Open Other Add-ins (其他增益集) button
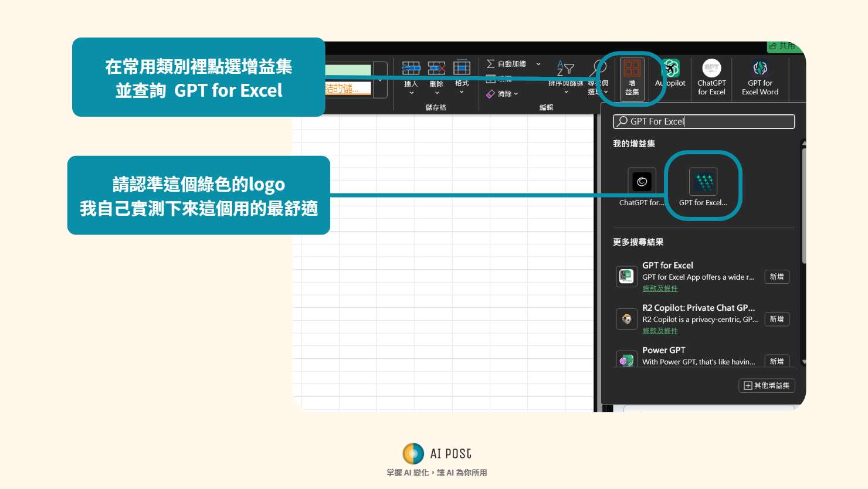868x489 pixels. [x=767, y=385]
